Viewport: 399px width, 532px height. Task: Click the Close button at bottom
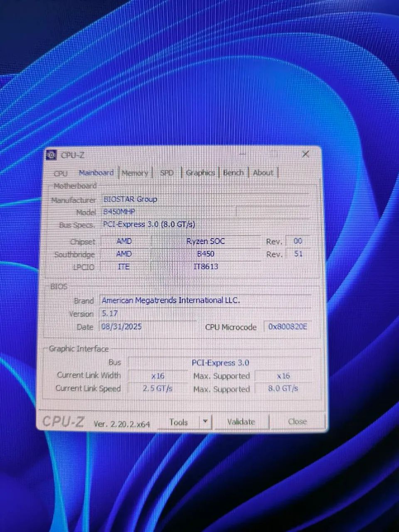tap(297, 421)
